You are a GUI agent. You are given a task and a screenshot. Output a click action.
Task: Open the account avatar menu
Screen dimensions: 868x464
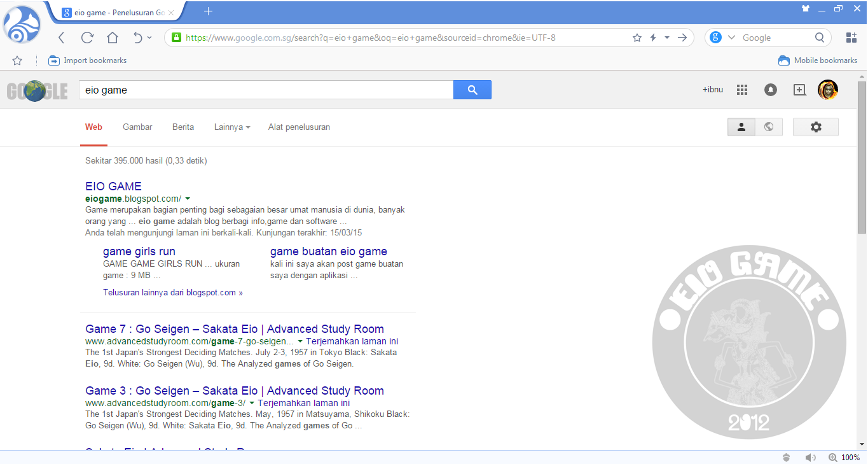[x=828, y=90]
